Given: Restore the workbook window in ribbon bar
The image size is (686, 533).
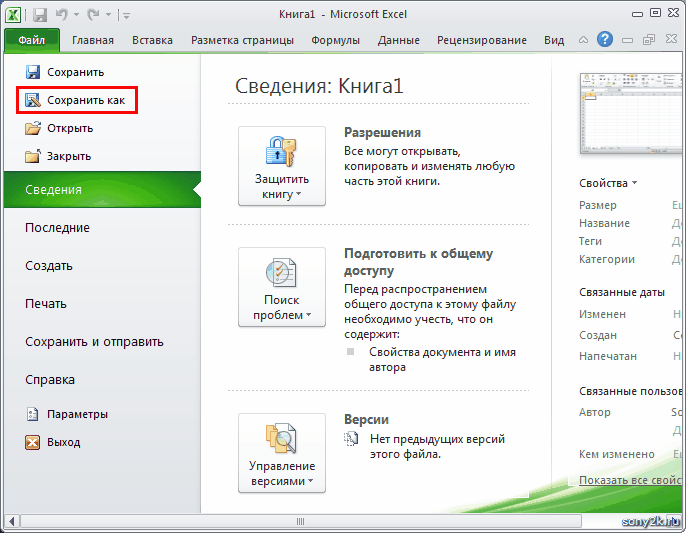Looking at the screenshot, I should point(649,40).
